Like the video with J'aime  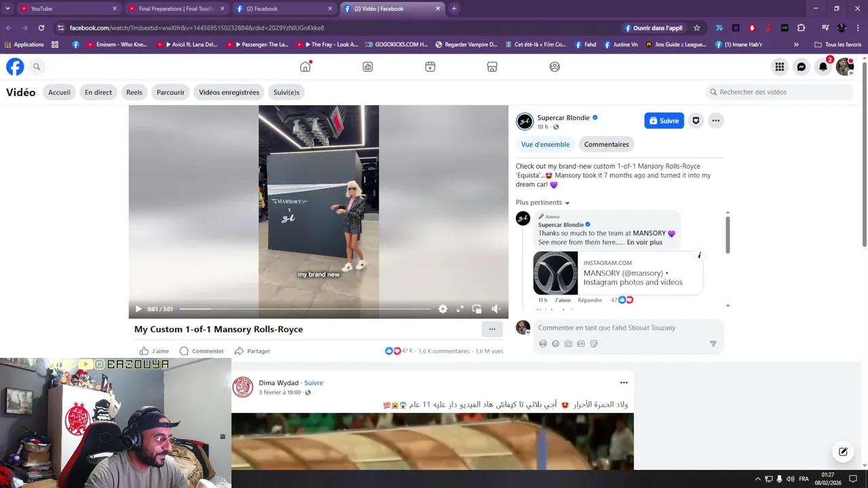(x=155, y=351)
